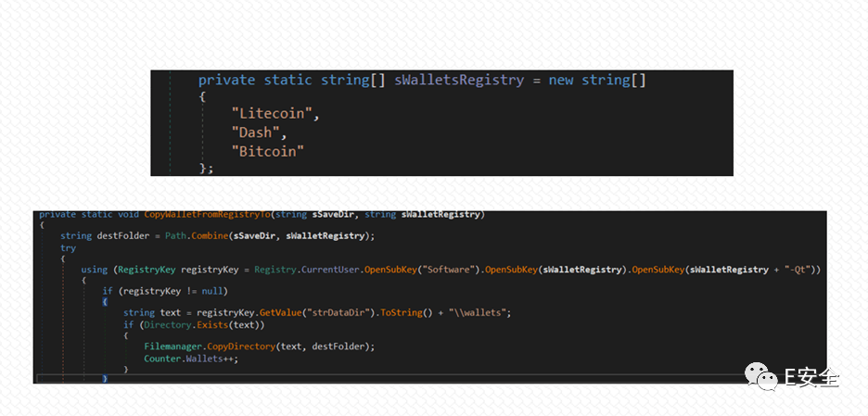Click the RegistryKey type name

(147, 270)
